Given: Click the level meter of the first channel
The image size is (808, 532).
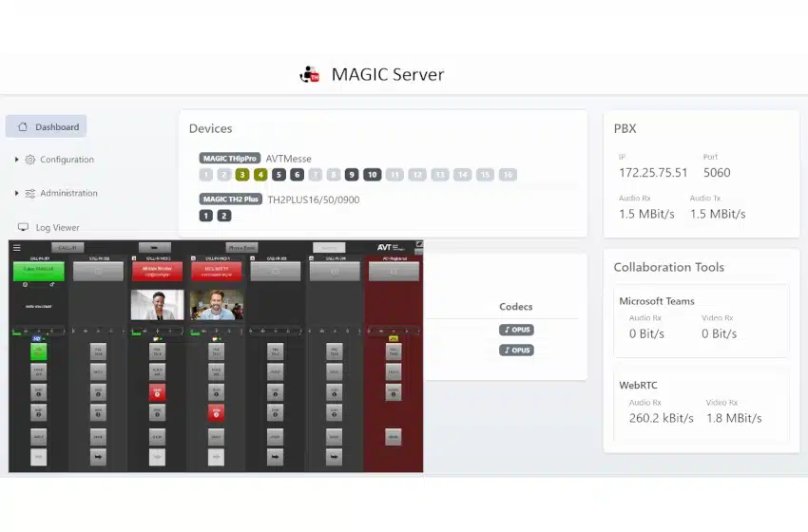Looking at the screenshot, I should 38,331.
